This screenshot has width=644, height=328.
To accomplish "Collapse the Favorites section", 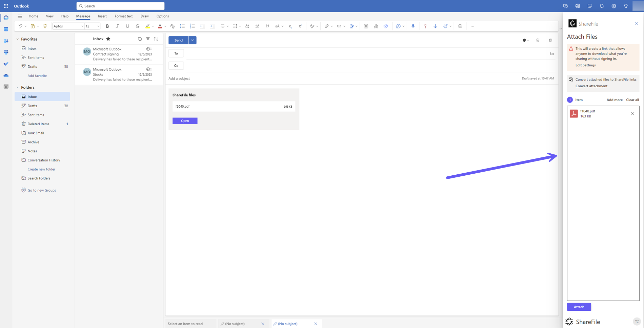I will click(x=18, y=39).
